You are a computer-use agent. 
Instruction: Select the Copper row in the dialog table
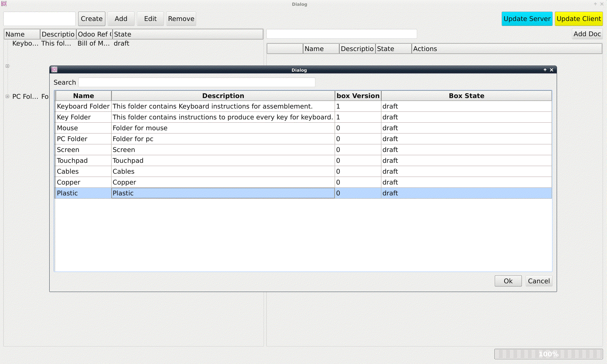tap(145, 182)
